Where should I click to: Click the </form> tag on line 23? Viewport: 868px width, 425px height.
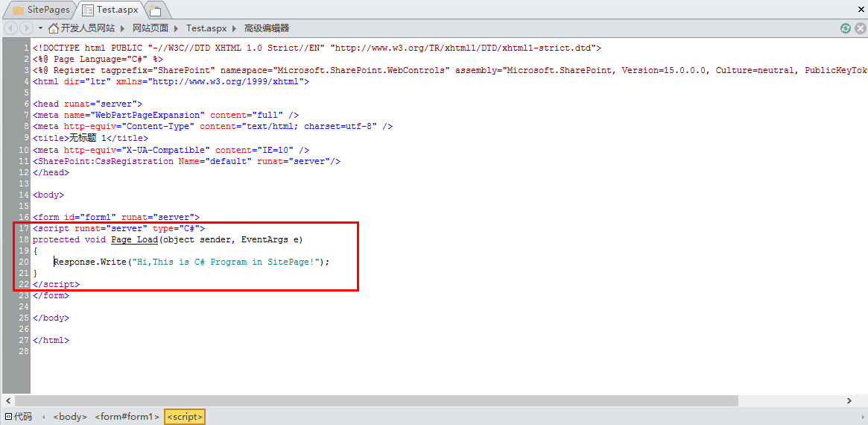51,296
